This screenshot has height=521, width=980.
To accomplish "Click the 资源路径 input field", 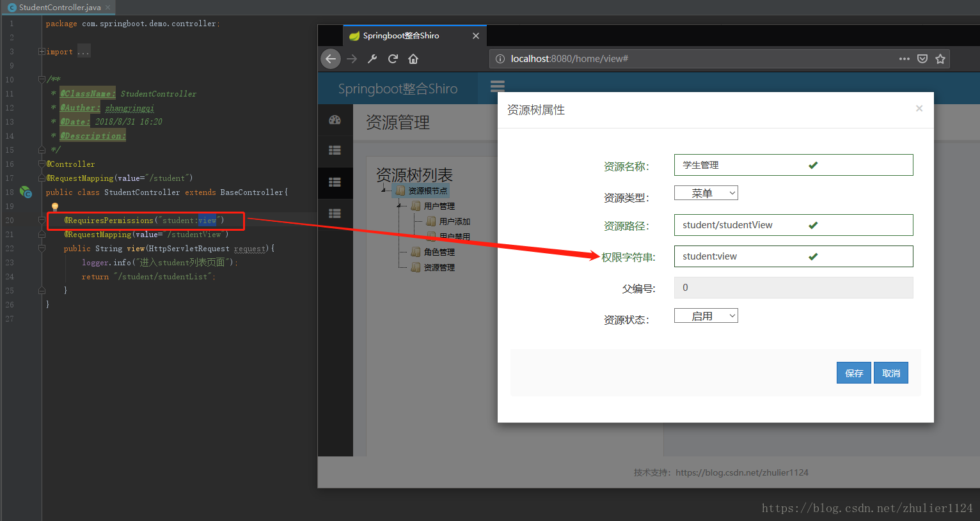I will pos(793,225).
